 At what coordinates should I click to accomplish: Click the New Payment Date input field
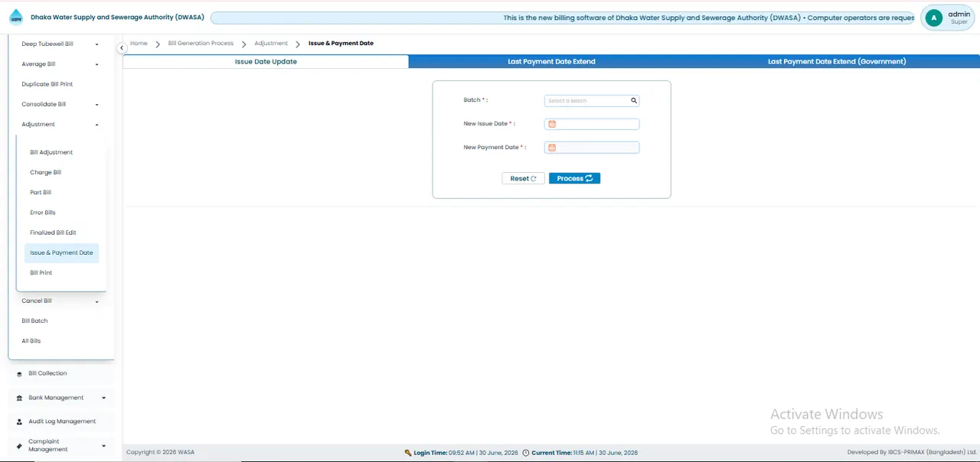click(x=592, y=148)
